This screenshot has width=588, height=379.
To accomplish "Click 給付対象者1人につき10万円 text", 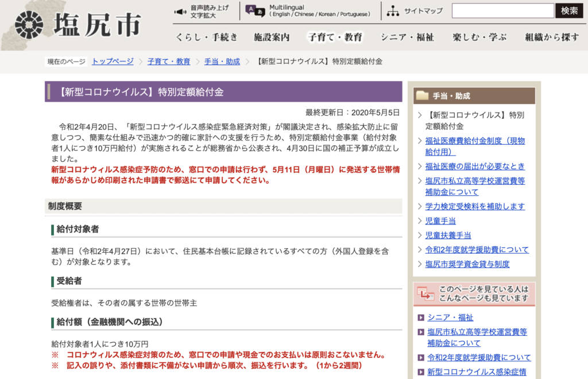I will [100, 344].
